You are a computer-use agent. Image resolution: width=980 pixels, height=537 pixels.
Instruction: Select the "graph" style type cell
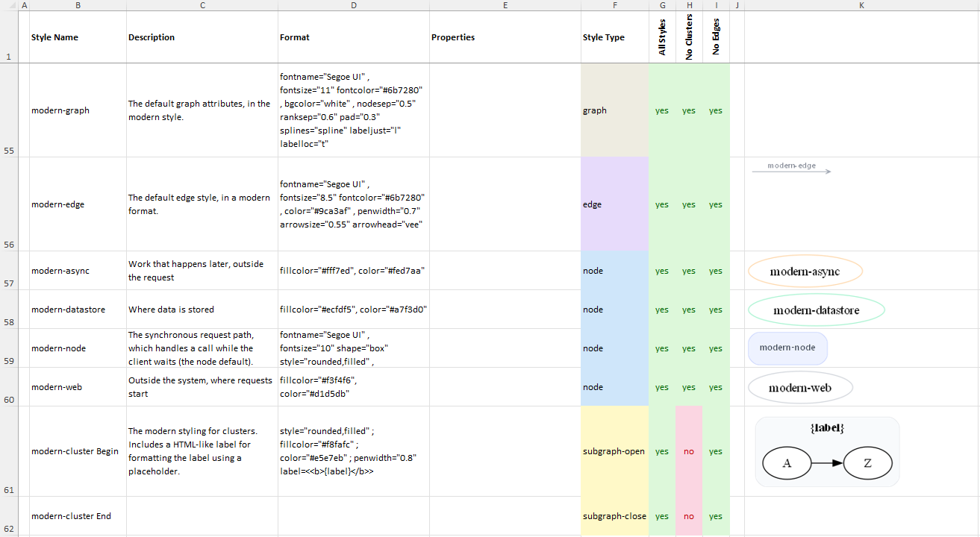pyautogui.click(x=615, y=110)
